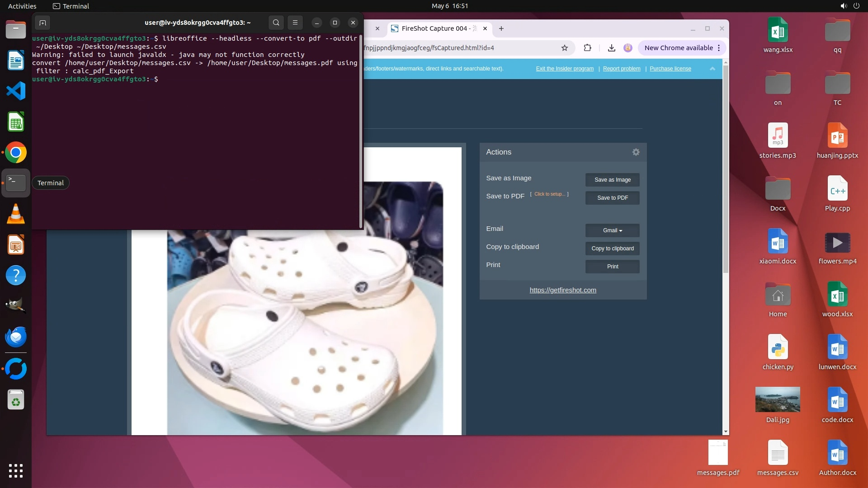Bookmark page with star icon

point(565,48)
